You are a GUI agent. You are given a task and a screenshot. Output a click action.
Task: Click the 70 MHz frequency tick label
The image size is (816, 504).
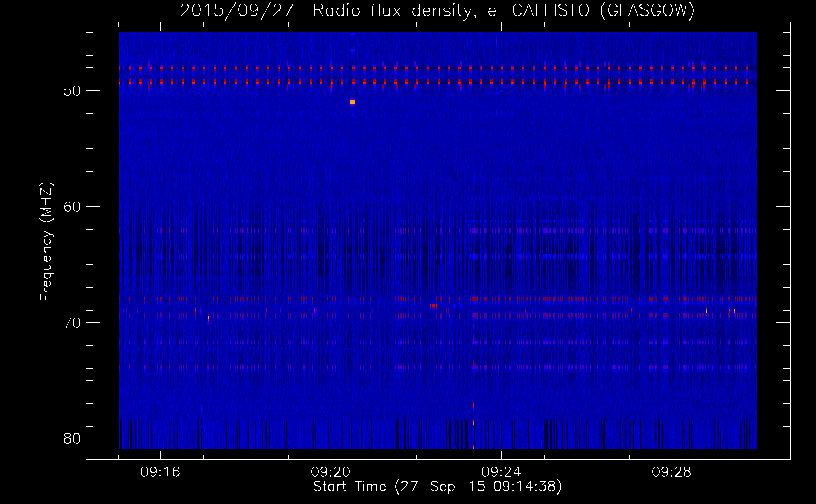point(73,323)
